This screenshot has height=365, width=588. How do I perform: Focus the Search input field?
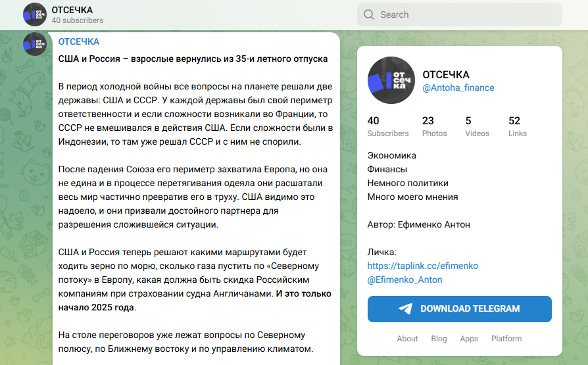(x=459, y=14)
